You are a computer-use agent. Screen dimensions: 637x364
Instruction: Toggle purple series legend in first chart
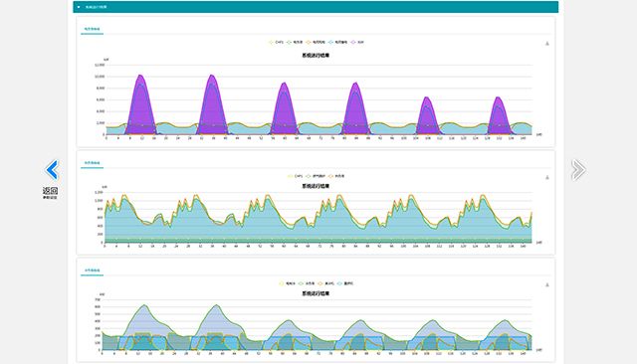357,42
